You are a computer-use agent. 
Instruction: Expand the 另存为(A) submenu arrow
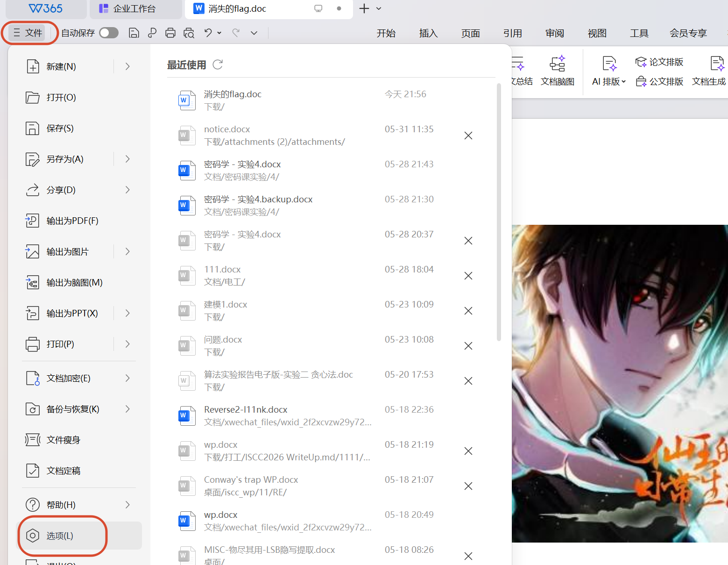127,159
